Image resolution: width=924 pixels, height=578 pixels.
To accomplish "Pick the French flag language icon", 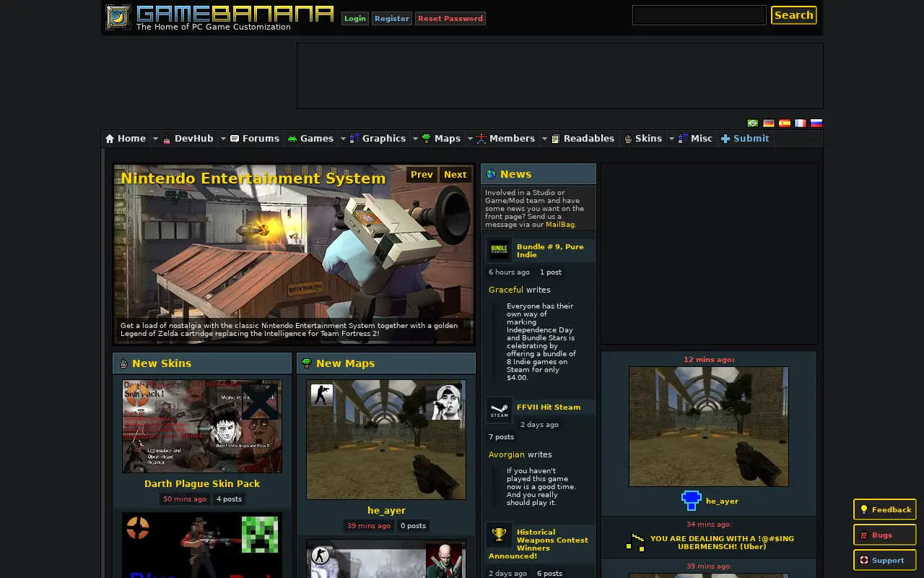I will coord(801,123).
